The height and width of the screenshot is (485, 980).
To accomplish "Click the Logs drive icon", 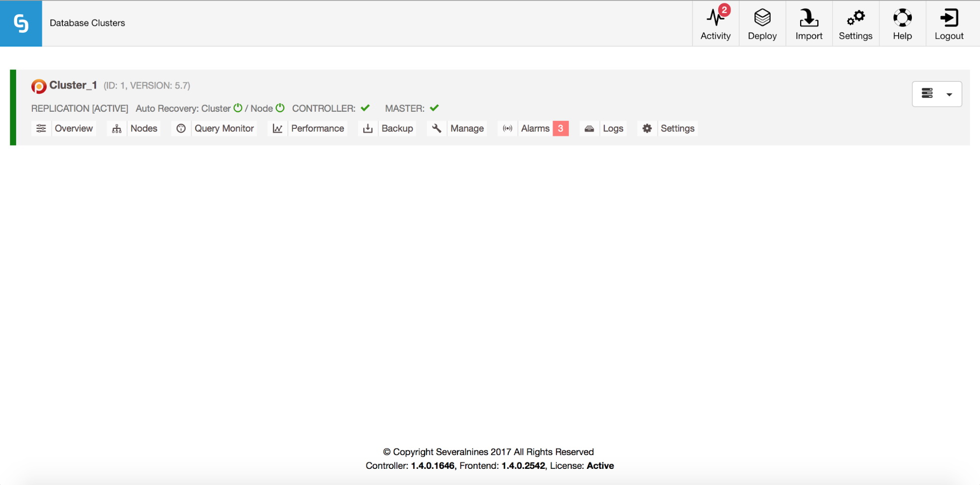I will (589, 128).
